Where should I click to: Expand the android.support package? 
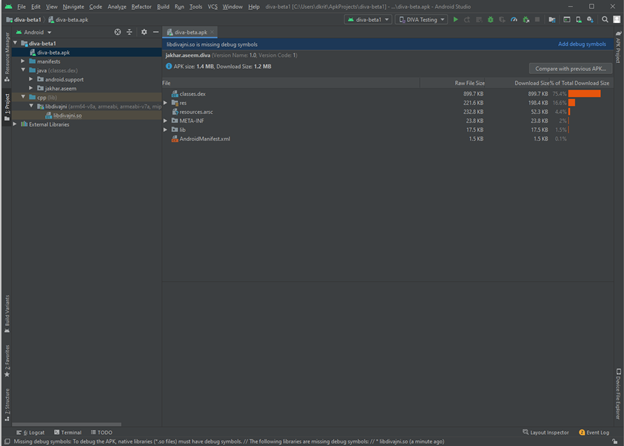click(x=31, y=79)
